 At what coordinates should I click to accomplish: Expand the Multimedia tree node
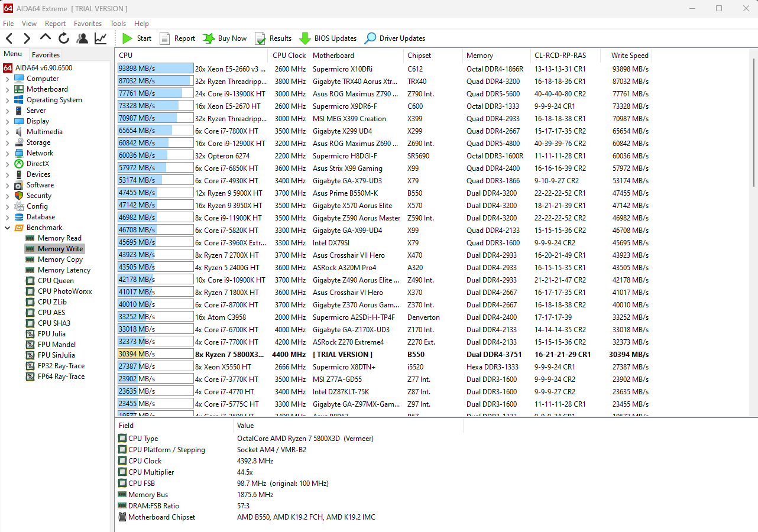[x=7, y=132]
